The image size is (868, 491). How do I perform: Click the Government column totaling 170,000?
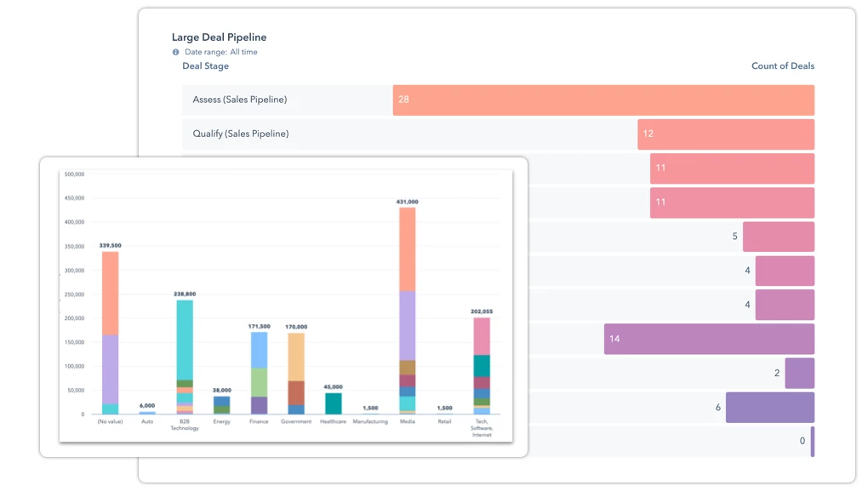(296, 374)
